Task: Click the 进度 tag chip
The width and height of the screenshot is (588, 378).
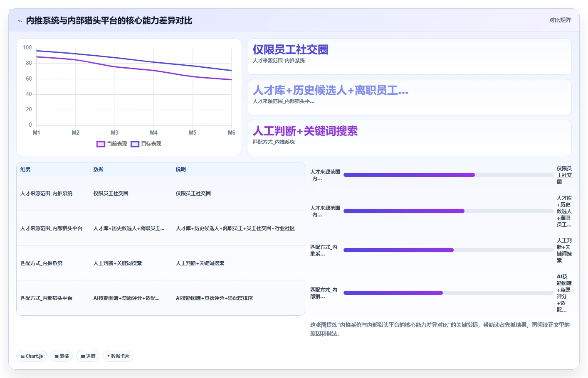Action: pyautogui.click(x=88, y=356)
